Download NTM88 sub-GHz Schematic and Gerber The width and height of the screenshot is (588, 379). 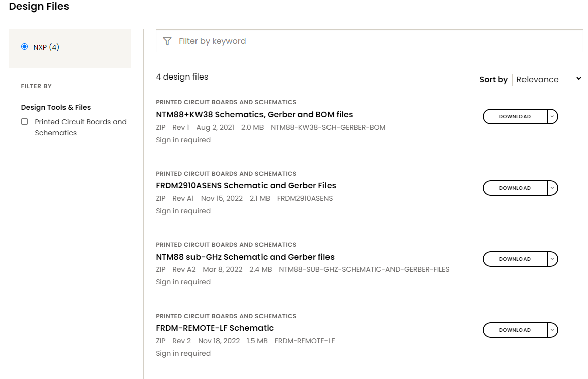coord(514,259)
